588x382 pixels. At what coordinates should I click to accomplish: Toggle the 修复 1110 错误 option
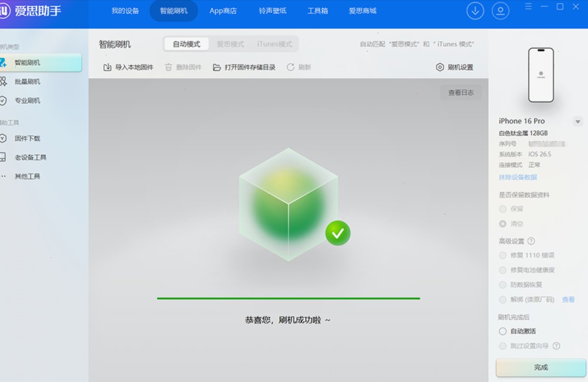click(502, 255)
